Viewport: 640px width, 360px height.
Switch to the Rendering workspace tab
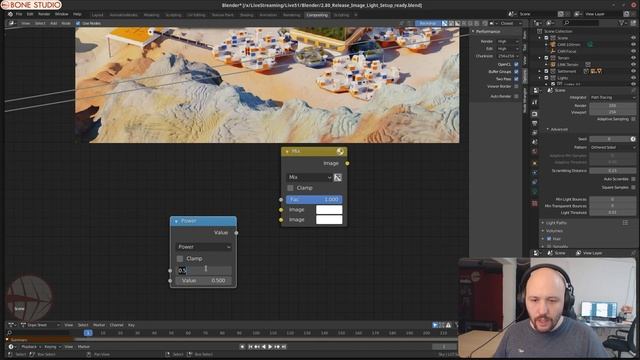click(x=291, y=15)
